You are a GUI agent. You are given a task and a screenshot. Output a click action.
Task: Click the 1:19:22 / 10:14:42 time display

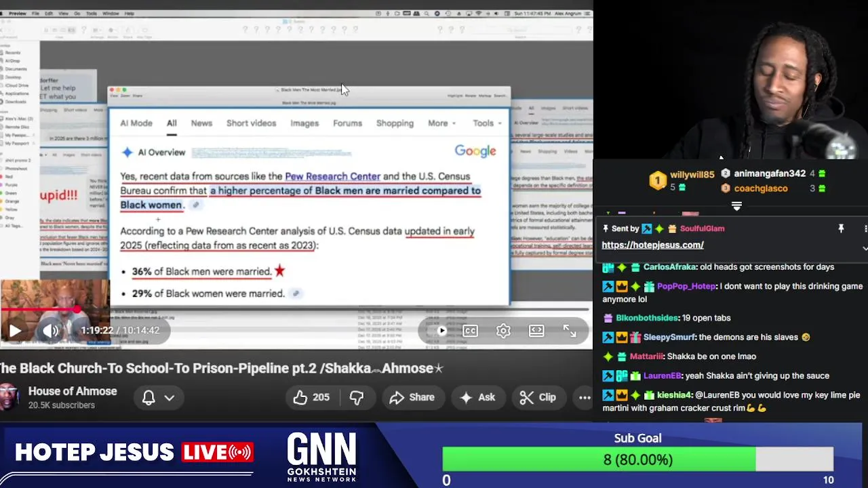pos(120,330)
